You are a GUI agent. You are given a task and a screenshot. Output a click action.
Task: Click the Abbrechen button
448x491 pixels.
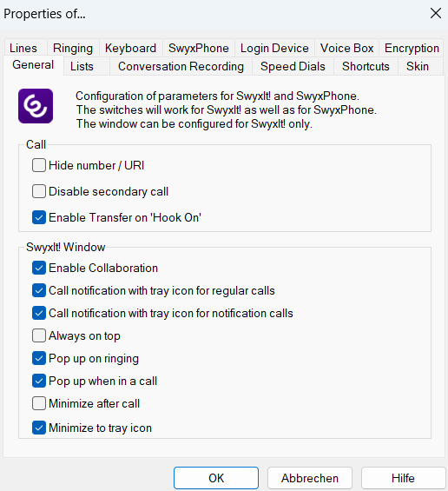tap(310, 478)
